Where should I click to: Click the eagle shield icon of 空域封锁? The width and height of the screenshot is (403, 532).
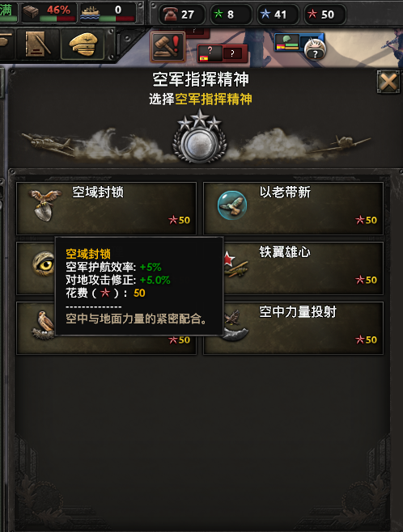tap(45, 205)
